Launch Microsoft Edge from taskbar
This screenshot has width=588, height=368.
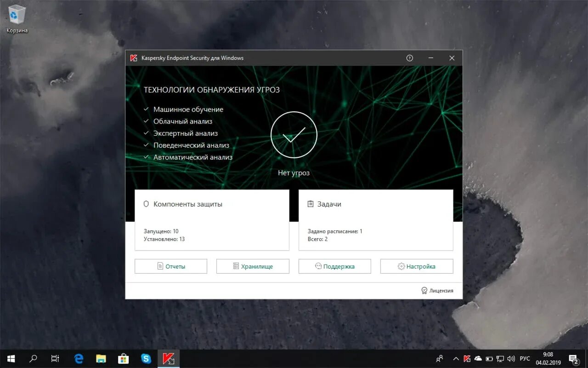(x=79, y=358)
